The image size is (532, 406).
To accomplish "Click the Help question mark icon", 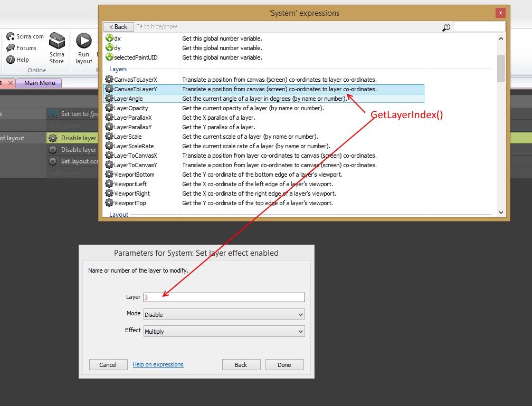I will click(x=11, y=60).
